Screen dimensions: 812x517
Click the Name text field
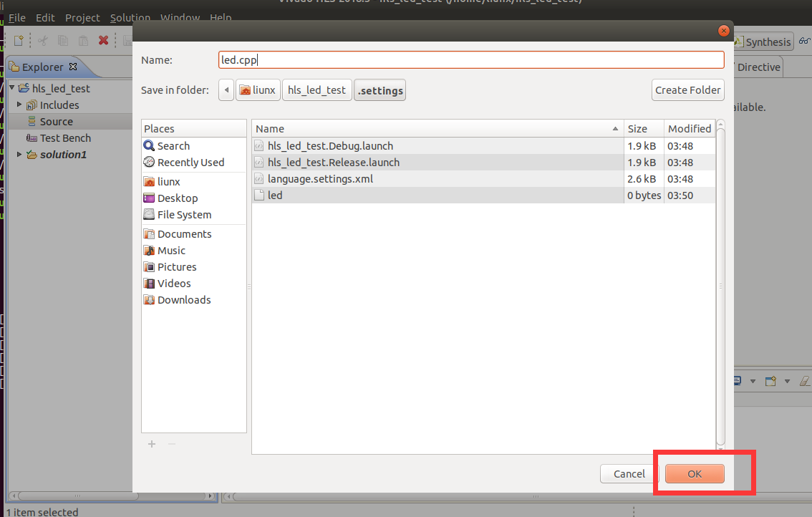[x=471, y=60]
